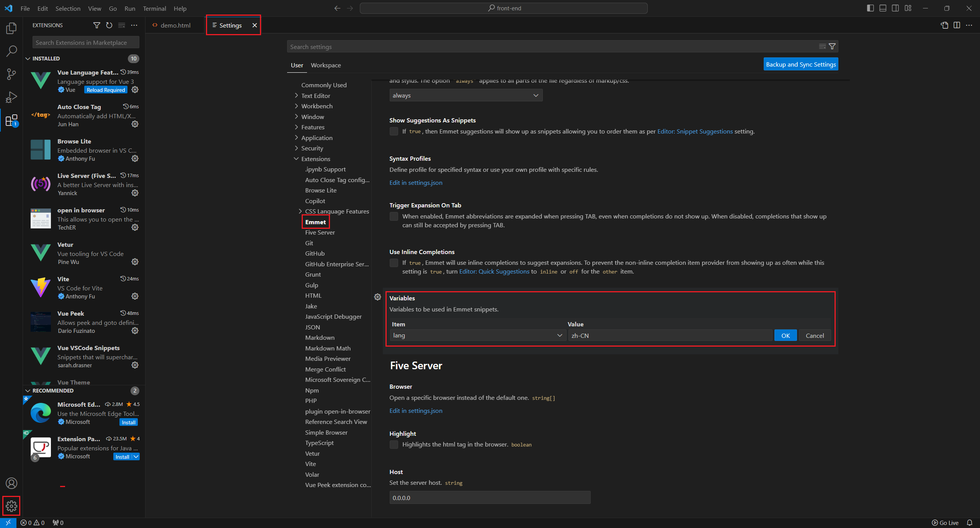This screenshot has width=980, height=528.
Task: Open Syntax Profiles Edit in settings.json link
Action: click(416, 183)
